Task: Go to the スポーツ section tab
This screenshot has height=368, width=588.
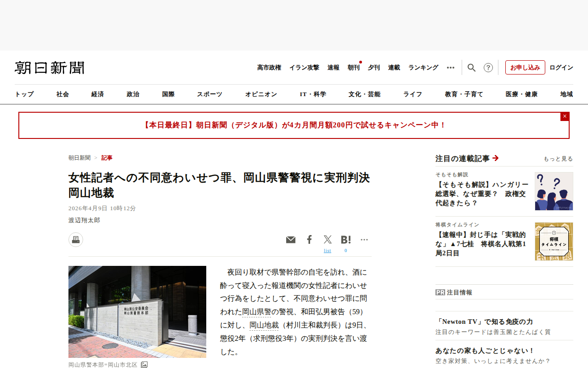Action: coord(209,94)
